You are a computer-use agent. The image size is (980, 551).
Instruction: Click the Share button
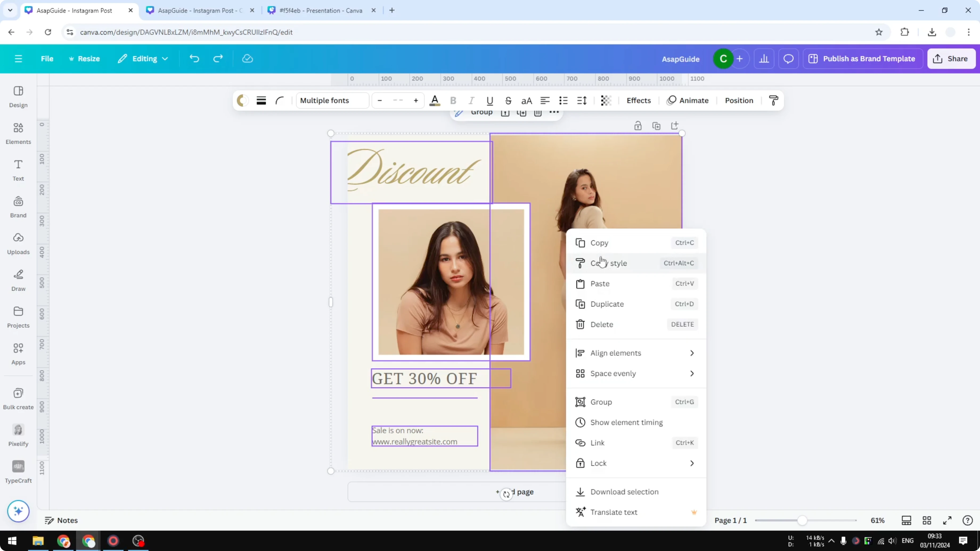952,59
